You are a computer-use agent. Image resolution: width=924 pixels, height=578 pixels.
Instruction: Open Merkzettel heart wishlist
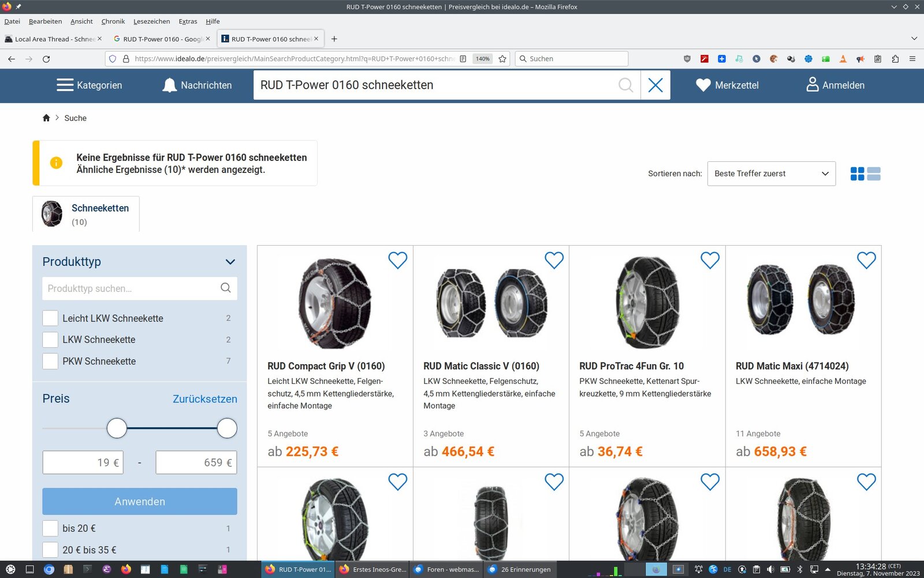(727, 85)
